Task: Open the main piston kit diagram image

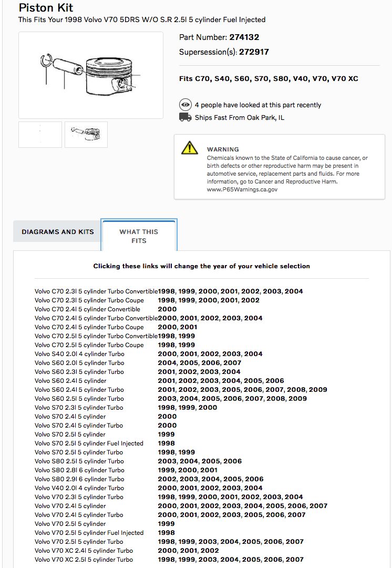Action: [91, 75]
